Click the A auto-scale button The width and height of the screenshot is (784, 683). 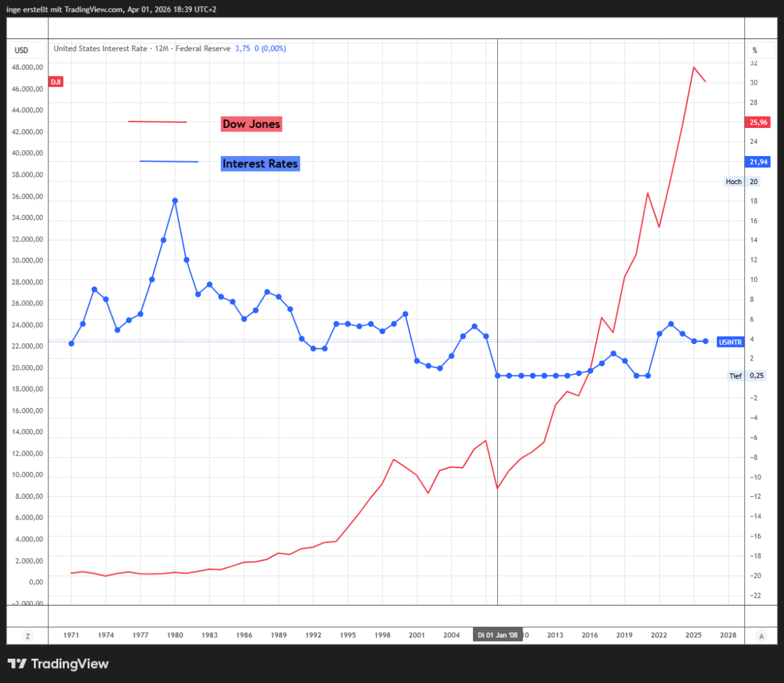[x=761, y=635]
